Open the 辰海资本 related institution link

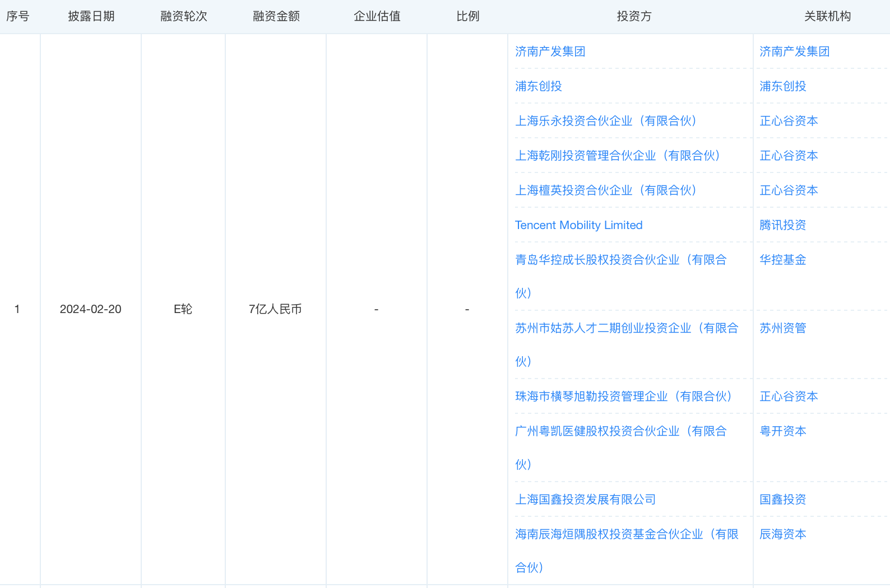pyautogui.click(x=782, y=534)
